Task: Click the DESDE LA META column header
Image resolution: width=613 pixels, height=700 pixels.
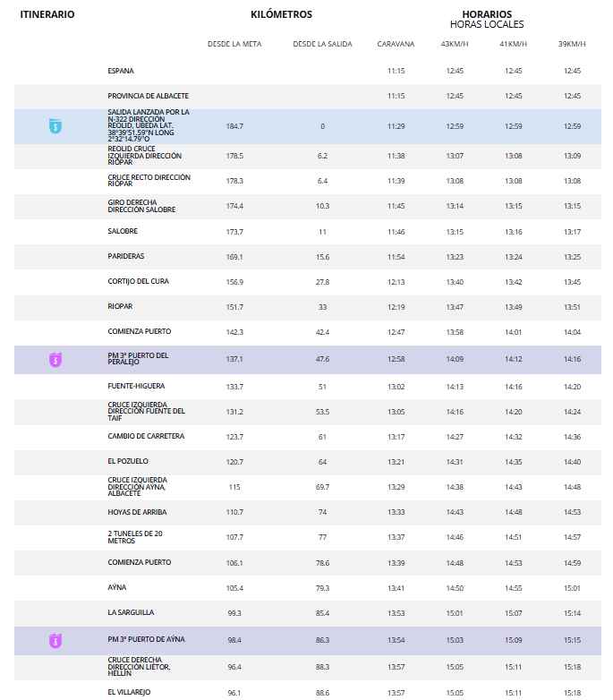Action: pos(234,44)
